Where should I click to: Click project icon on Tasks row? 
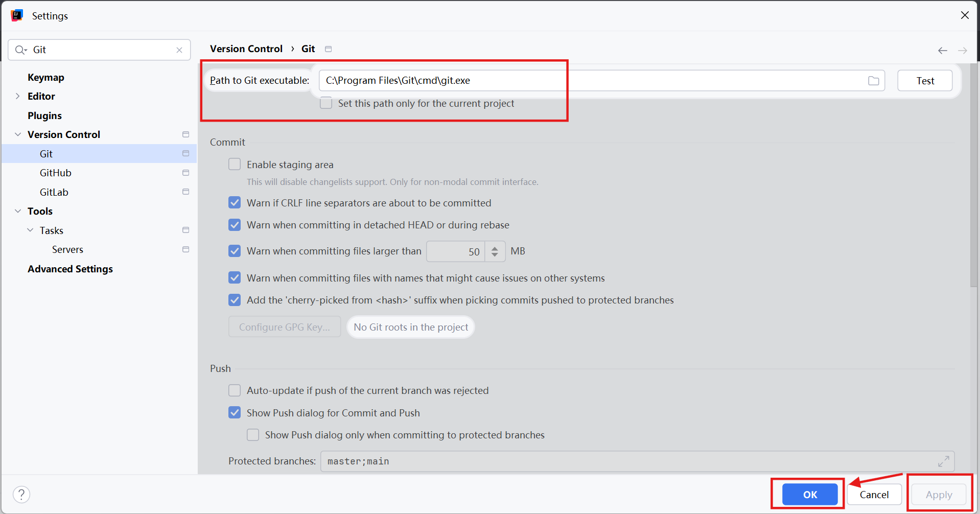point(185,230)
